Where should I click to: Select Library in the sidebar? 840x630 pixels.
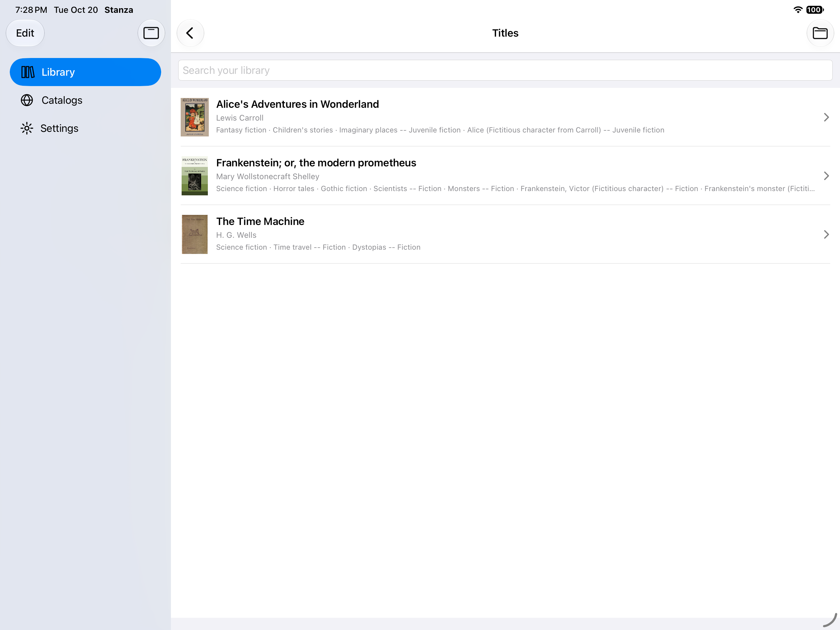click(x=85, y=72)
